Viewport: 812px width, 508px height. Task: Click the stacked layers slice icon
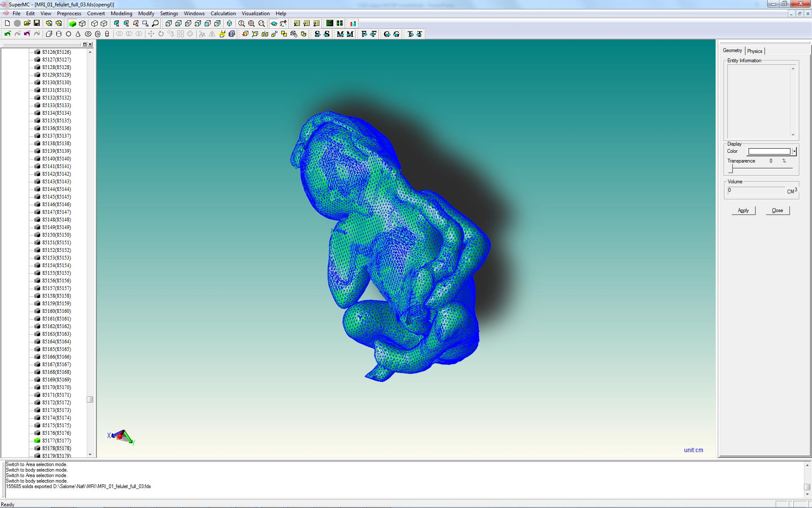point(232,34)
